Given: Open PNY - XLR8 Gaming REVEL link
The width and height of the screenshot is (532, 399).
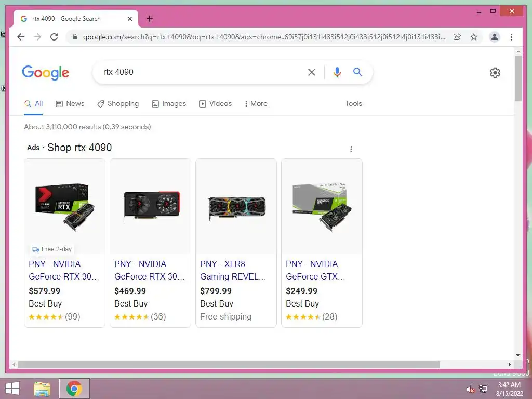Looking at the screenshot, I should coord(233,270).
